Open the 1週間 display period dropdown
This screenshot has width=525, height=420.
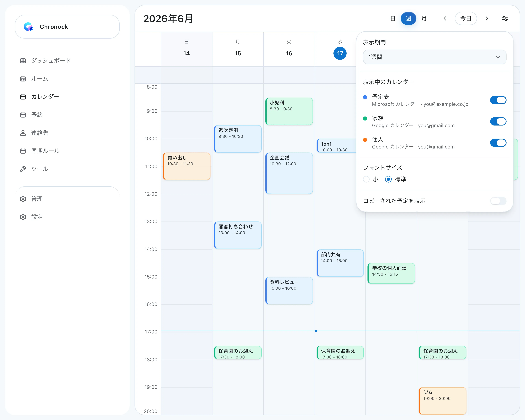[x=434, y=57]
